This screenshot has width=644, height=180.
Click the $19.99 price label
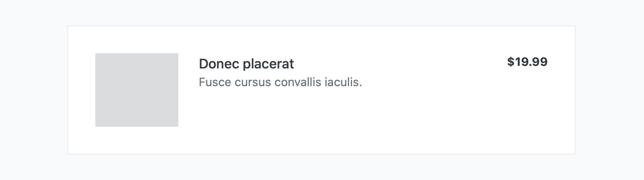click(527, 62)
